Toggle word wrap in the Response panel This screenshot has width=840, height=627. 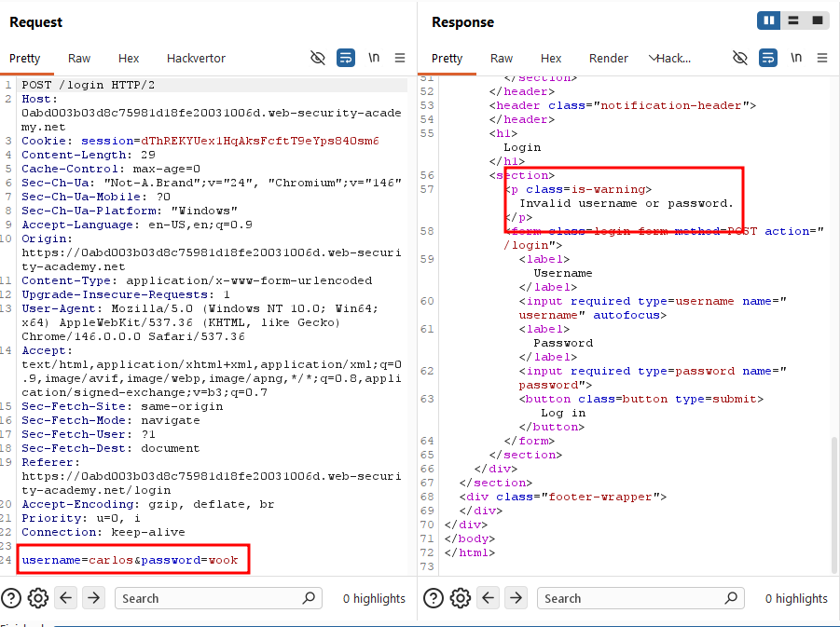pyautogui.click(x=767, y=58)
